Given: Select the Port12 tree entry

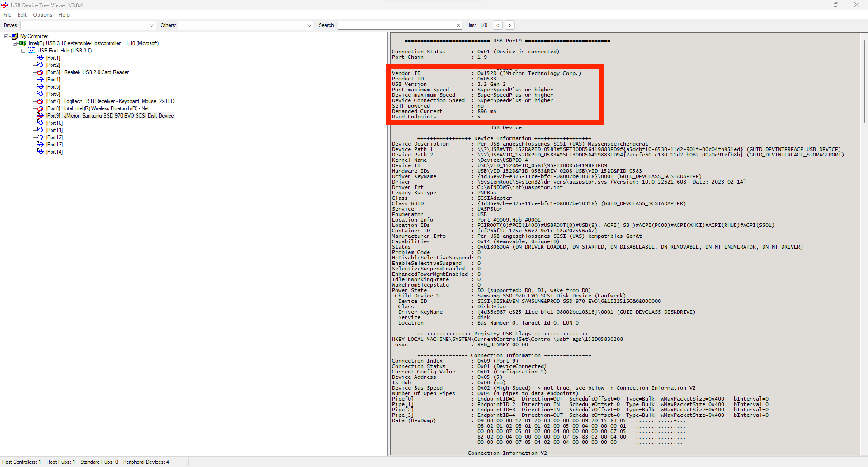Looking at the screenshot, I should pyautogui.click(x=54, y=137).
